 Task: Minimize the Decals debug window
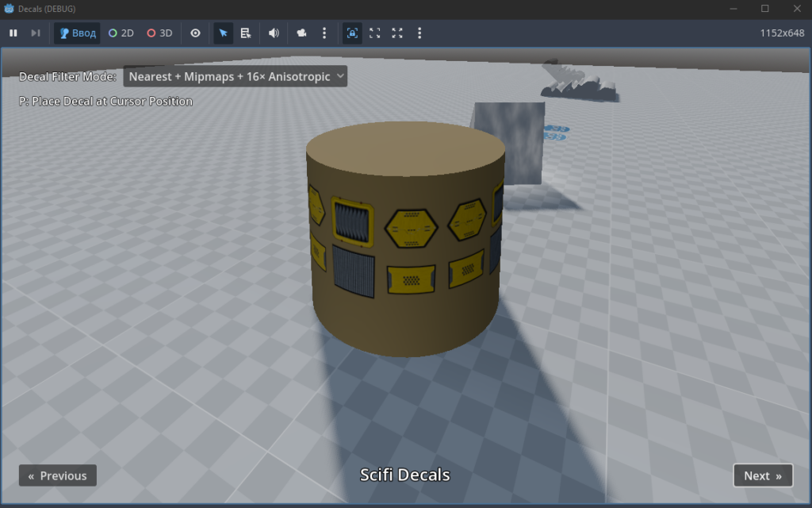pos(733,9)
